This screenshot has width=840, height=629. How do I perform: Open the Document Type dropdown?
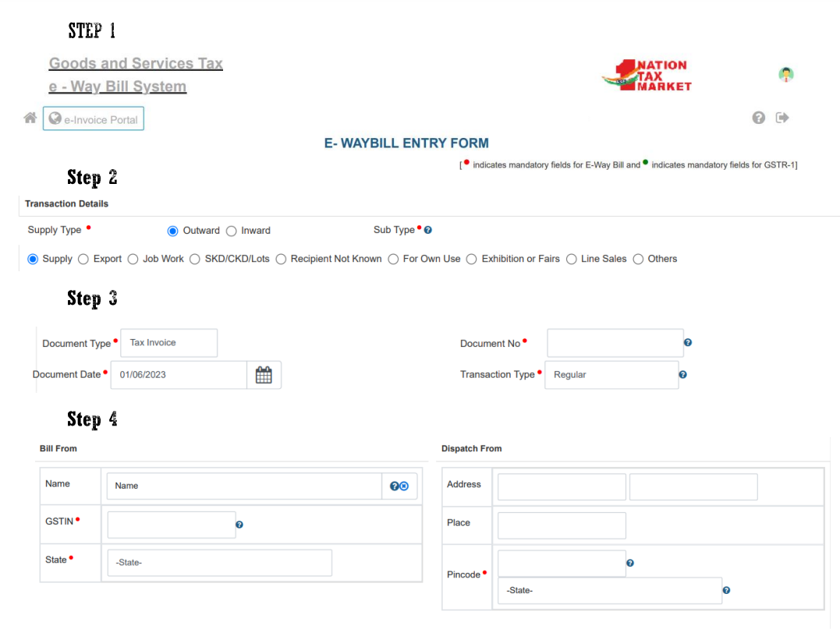pos(168,343)
